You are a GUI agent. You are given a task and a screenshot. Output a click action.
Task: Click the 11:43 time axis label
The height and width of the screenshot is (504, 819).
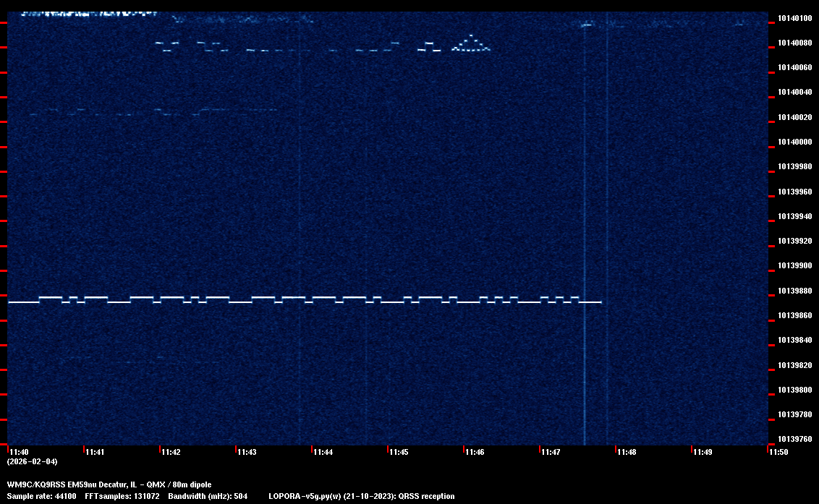247,453
